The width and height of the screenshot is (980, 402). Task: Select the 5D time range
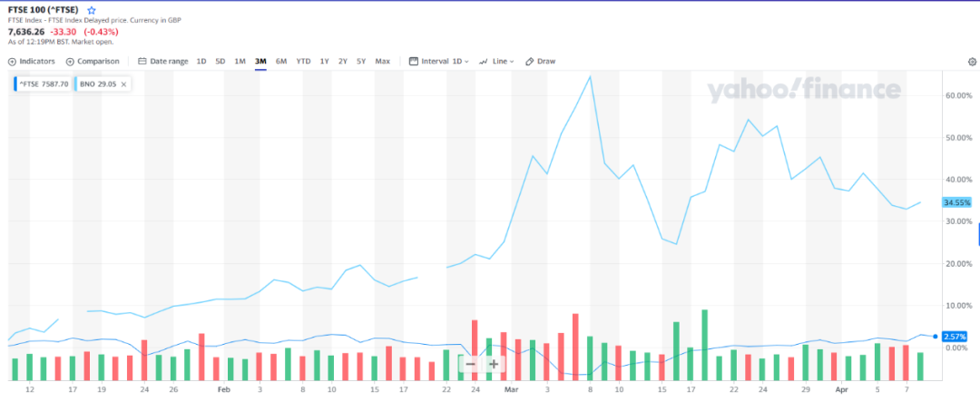[x=220, y=62]
